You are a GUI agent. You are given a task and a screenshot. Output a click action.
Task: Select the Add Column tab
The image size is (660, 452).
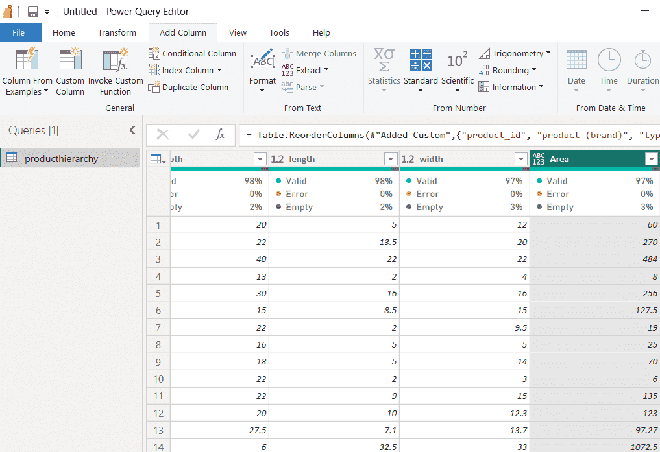point(183,33)
